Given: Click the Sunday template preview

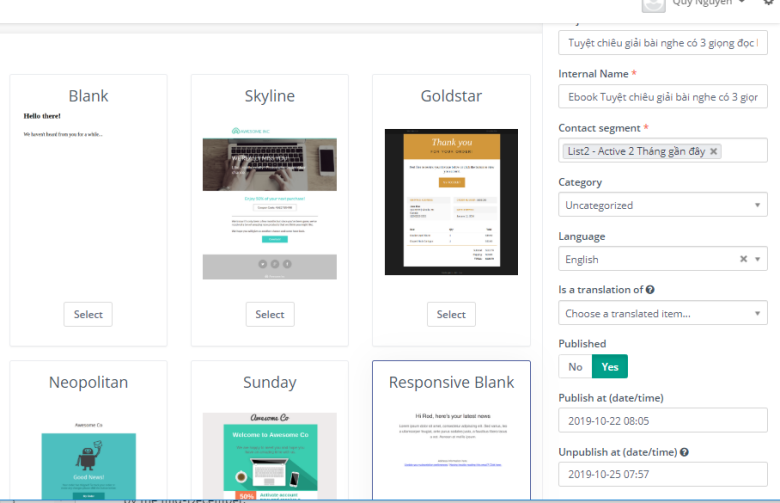Looking at the screenshot, I should pos(269,455).
